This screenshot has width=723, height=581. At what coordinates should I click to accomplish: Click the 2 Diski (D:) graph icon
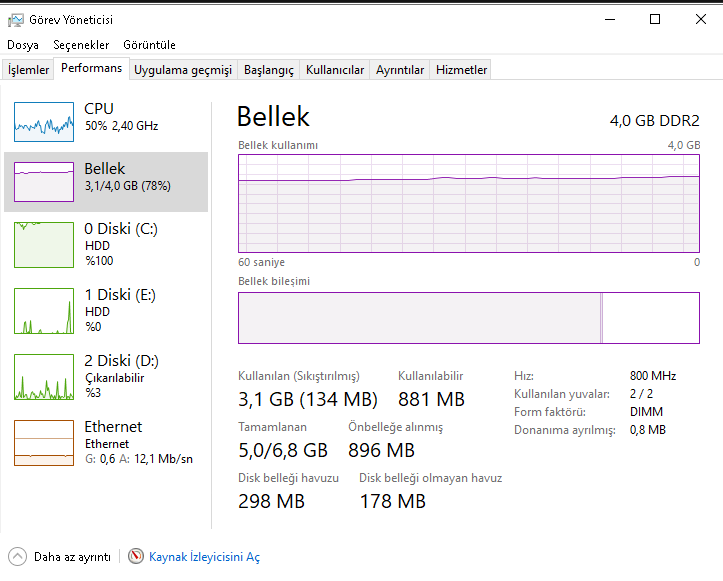[x=44, y=376]
